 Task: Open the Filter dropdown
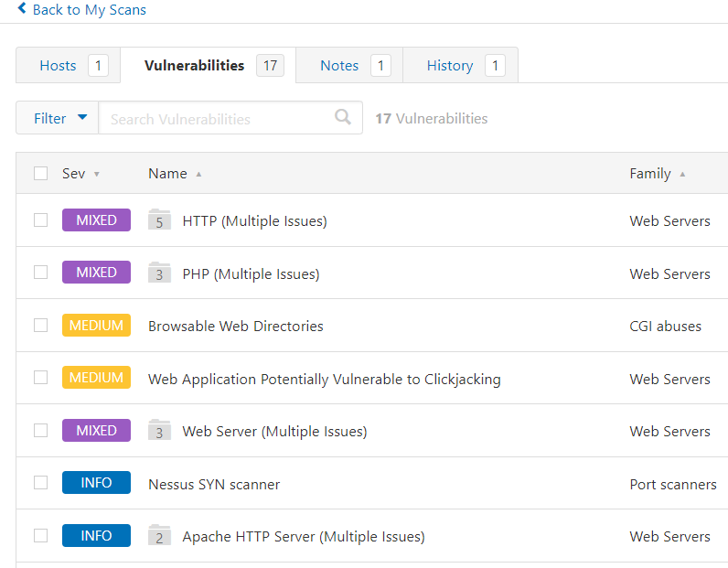click(x=58, y=118)
